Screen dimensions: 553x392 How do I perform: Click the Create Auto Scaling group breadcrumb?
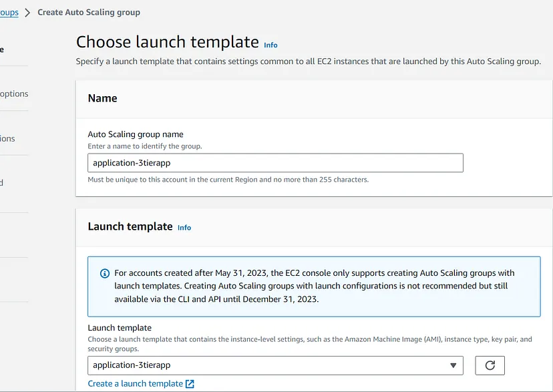point(89,12)
